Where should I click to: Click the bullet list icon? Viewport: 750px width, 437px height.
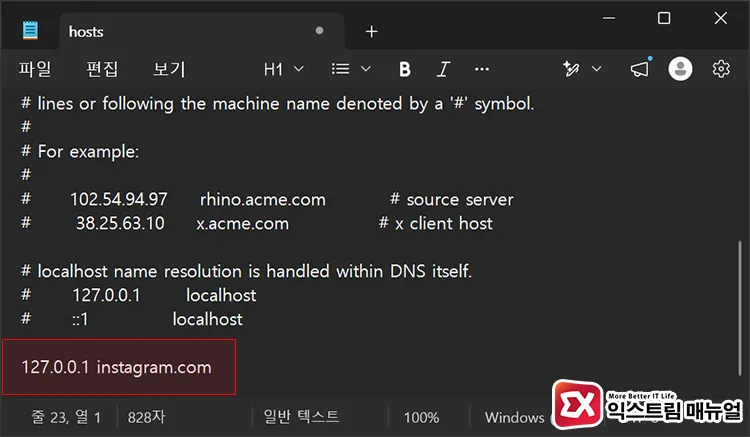point(340,69)
